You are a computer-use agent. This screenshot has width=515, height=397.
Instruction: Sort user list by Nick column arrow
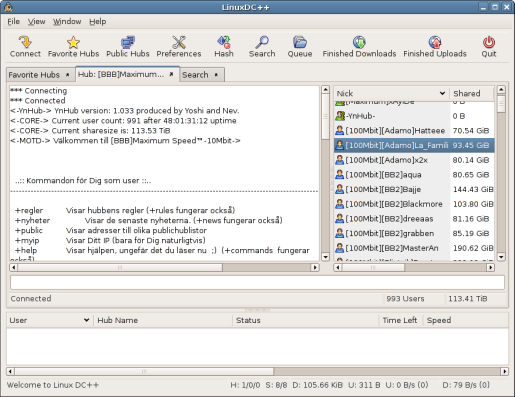[x=442, y=93]
